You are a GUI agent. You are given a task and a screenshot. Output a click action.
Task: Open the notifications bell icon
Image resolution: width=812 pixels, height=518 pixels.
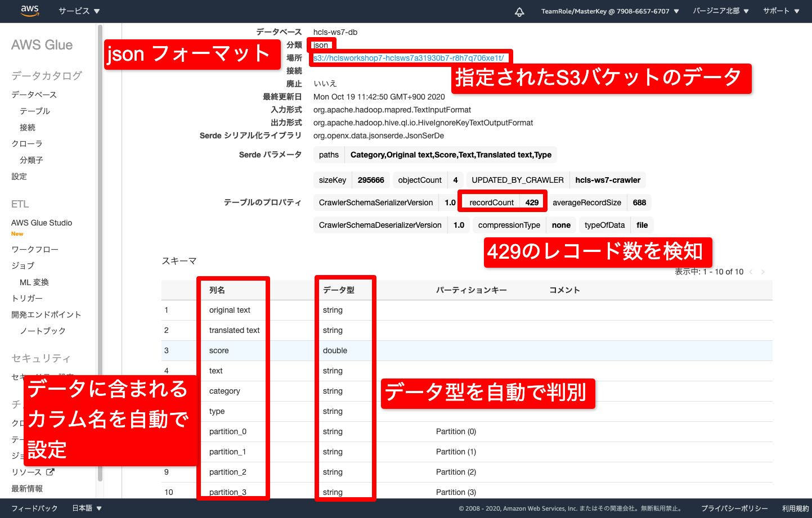(x=519, y=11)
